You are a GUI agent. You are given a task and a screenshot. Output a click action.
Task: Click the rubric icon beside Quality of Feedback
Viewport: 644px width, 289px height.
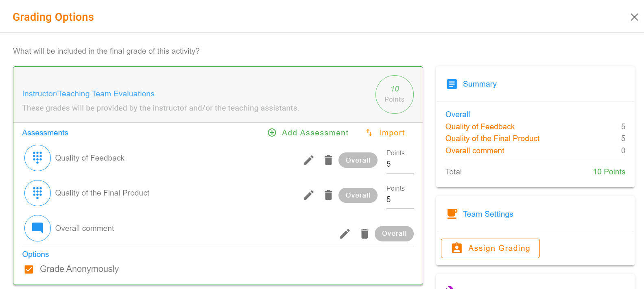37,158
